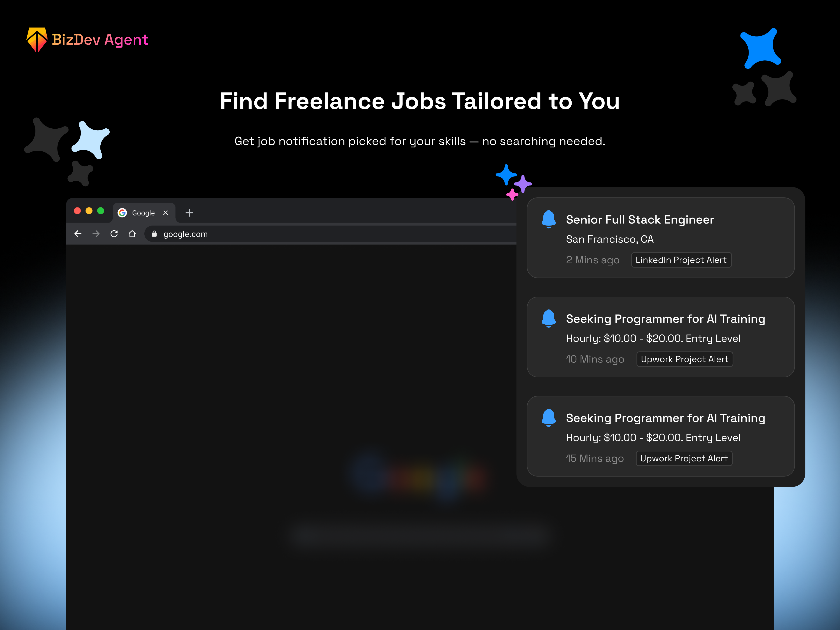Open a new tab with the plus icon
Viewport: 840px width, 630px height.
[x=189, y=213]
